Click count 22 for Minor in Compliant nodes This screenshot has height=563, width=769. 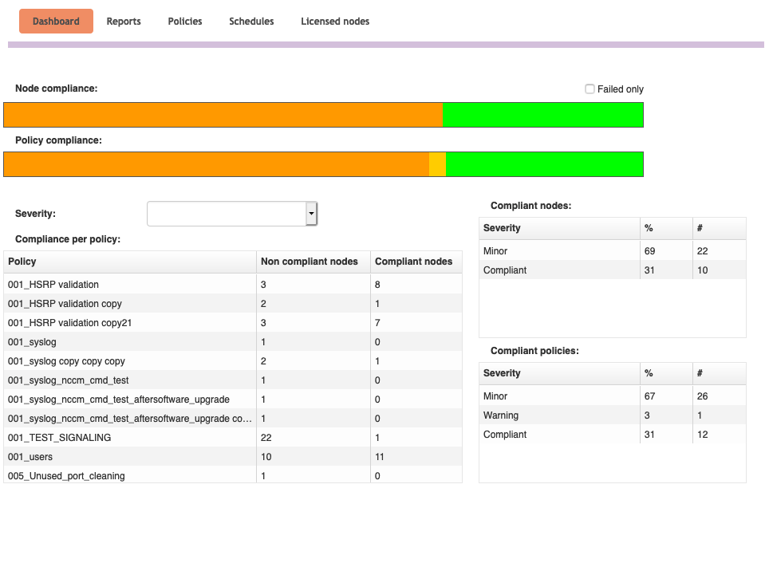pos(702,251)
